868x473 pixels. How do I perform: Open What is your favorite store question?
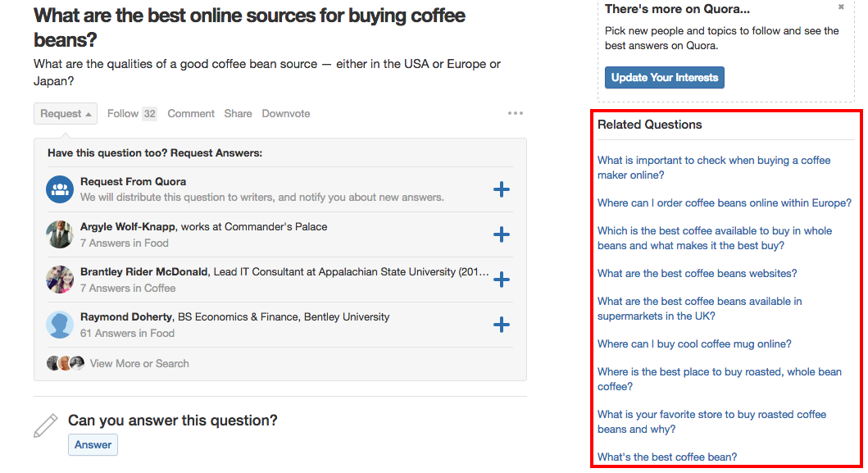coord(711,421)
